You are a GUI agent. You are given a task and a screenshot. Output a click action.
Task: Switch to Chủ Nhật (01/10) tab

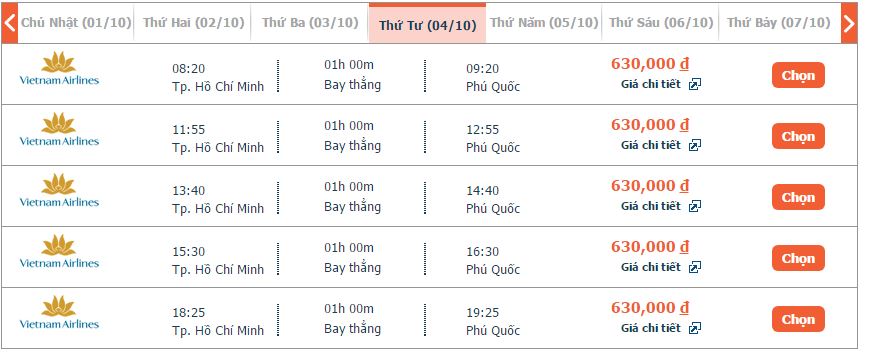[x=76, y=23]
